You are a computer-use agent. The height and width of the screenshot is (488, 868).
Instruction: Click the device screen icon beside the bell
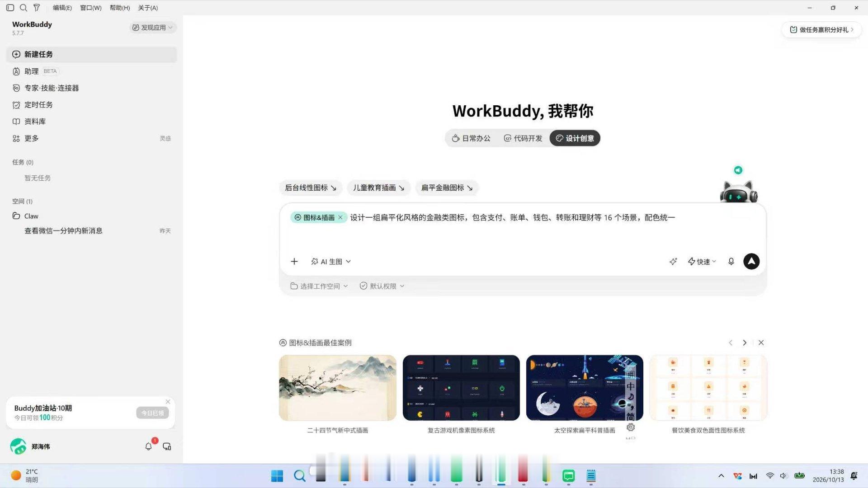click(167, 446)
